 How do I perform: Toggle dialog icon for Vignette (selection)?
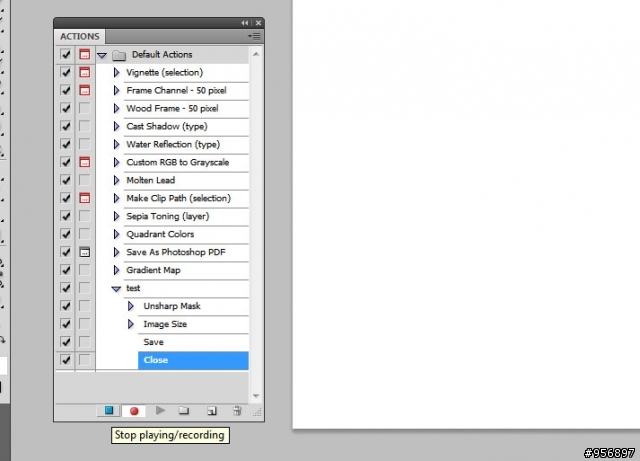click(84, 72)
